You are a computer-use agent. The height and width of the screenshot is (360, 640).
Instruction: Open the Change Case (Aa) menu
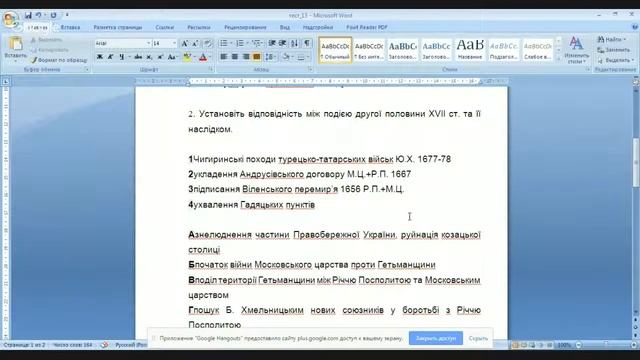(172, 57)
